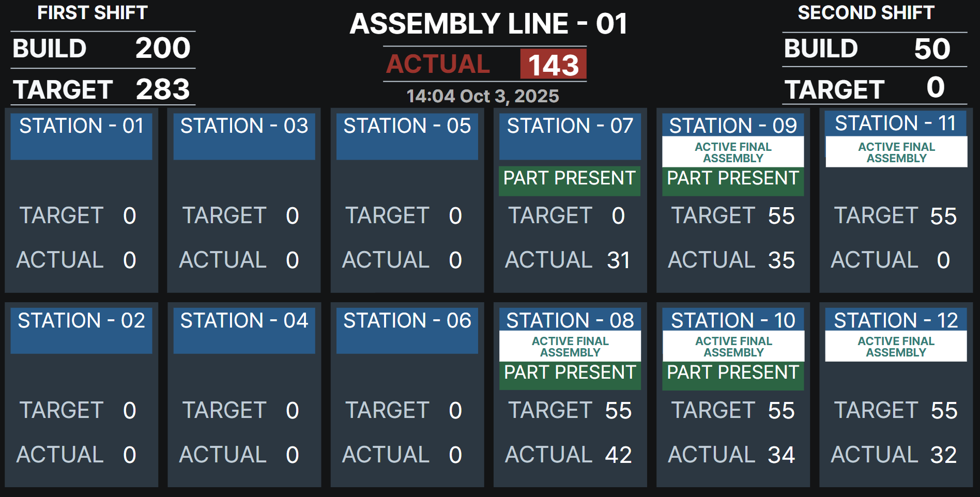980x497 pixels.
Task: Click Station - 07 Actual value 31
Action: click(x=618, y=260)
